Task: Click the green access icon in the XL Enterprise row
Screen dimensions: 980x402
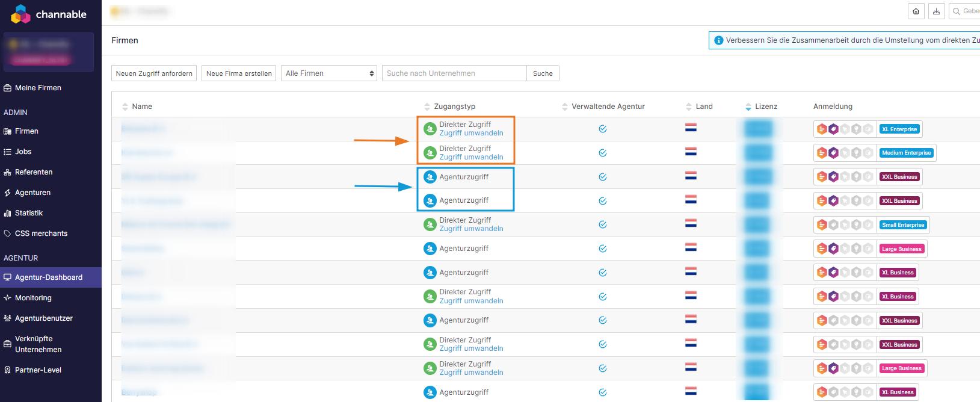Action: click(430, 129)
